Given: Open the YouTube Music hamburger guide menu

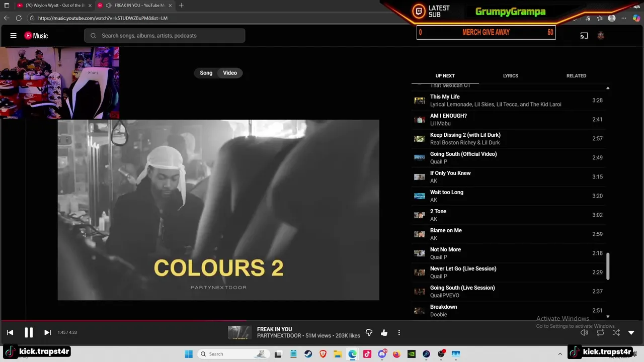Looking at the screenshot, I should pos(14,36).
